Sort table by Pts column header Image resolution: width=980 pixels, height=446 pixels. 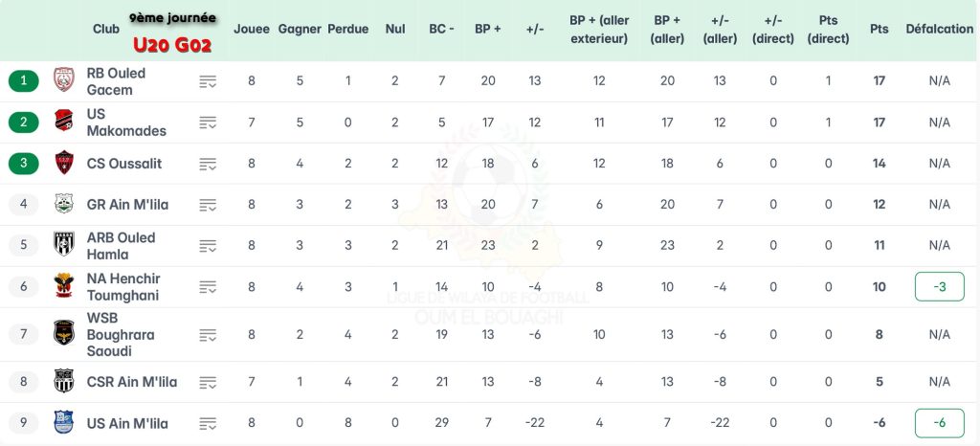coord(879,29)
